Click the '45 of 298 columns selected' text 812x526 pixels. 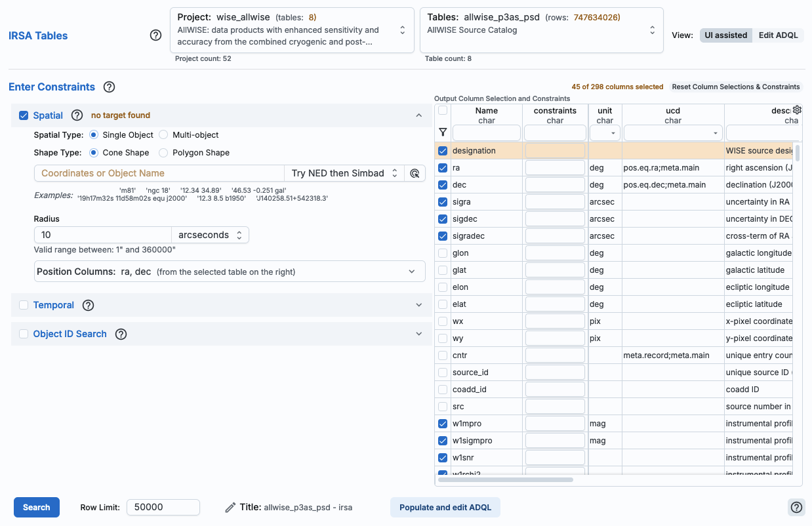point(617,87)
